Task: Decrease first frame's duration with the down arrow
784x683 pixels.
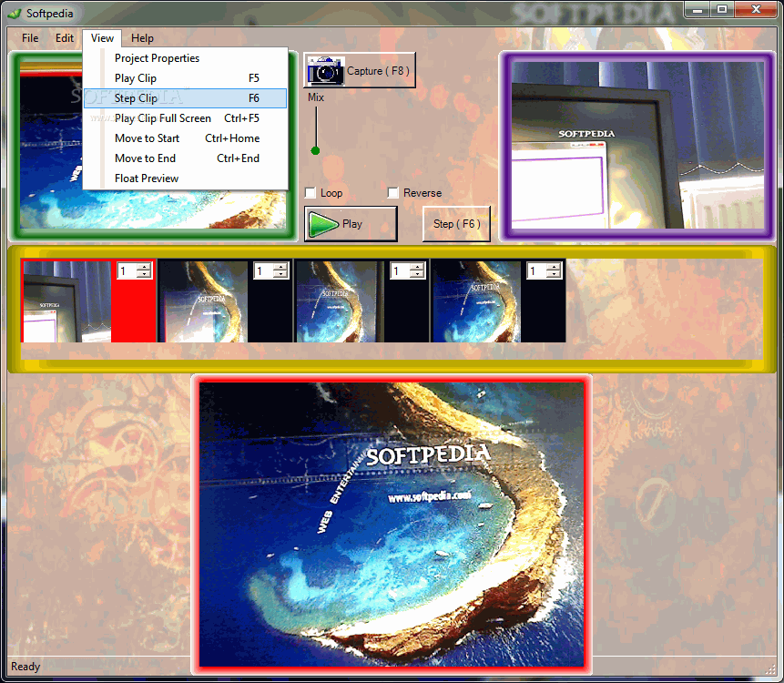Action: (x=144, y=274)
